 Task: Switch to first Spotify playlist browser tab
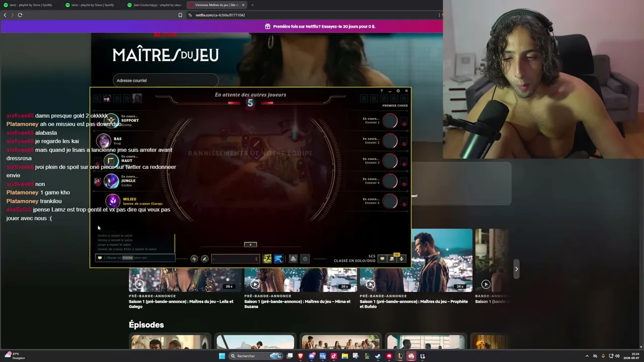[x=30, y=5]
